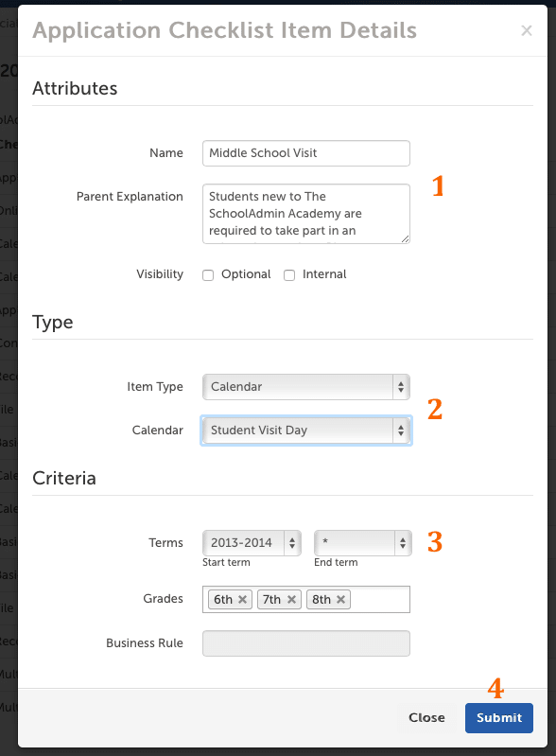The width and height of the screenshot is (556, 756).
Task: Open the Start term dropdown
Action: (x=252, y=543)
